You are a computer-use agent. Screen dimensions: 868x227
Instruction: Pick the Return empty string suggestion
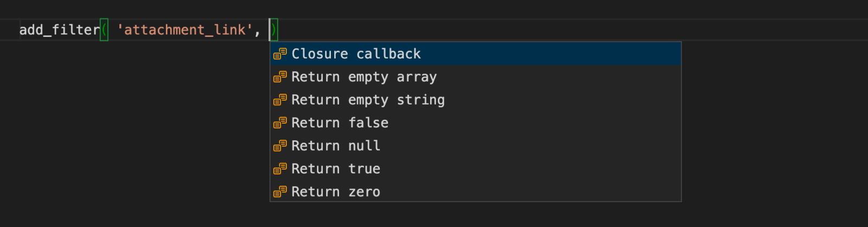click(476, 100)
